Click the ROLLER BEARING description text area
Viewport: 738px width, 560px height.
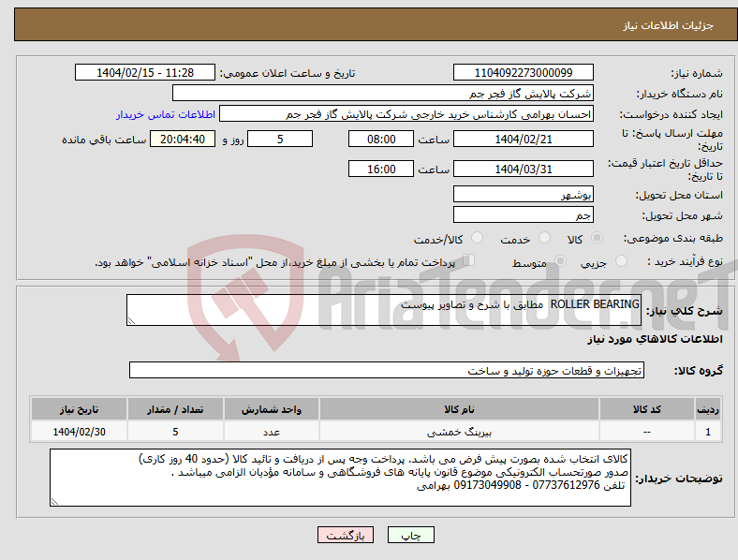[384, 310]
